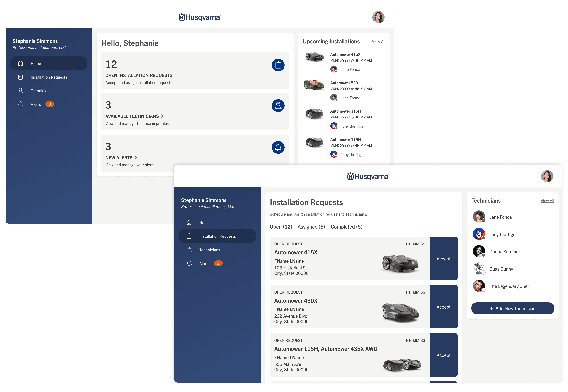
Task: Switch to the Completed (5) tab
Action: (x=346, y=227)
